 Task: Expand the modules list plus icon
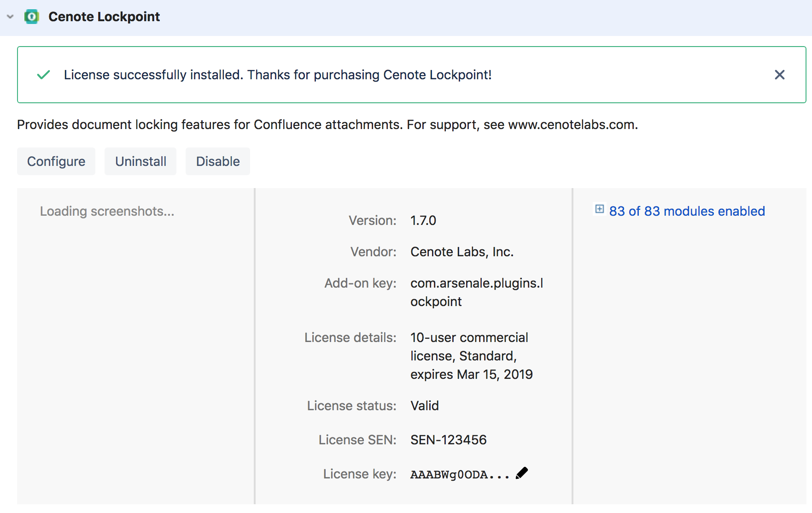coord(599,209)
